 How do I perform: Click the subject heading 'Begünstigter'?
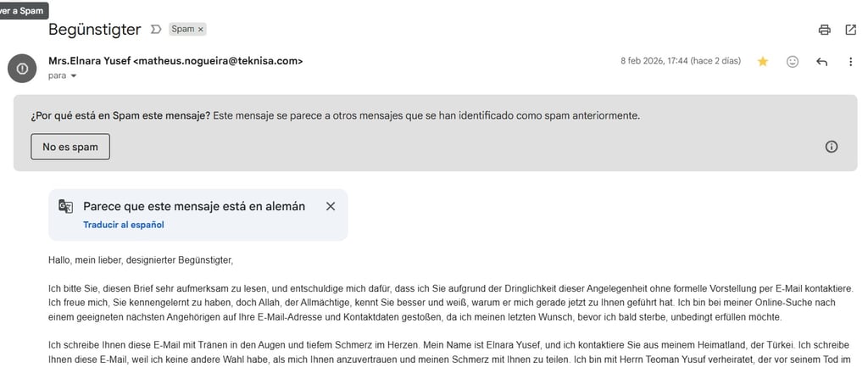point(94,29)
